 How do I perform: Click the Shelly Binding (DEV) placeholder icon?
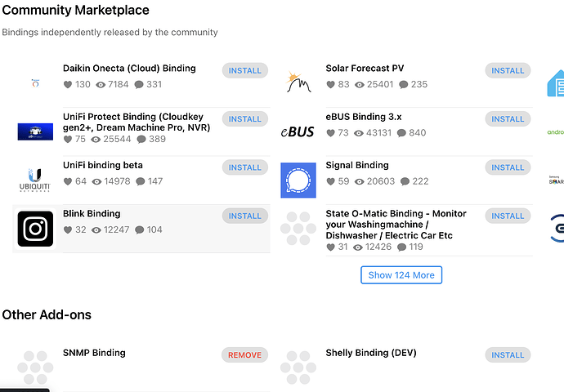298,367
